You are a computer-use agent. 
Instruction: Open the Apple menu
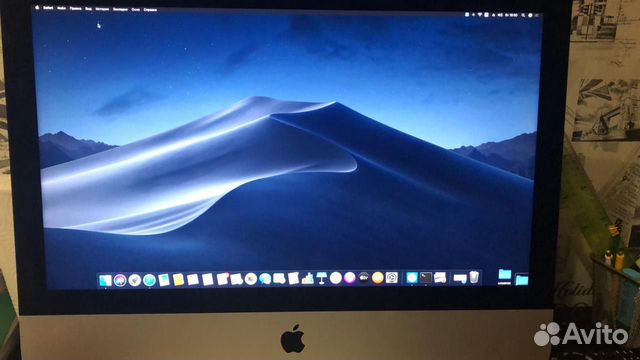[37, 7]
